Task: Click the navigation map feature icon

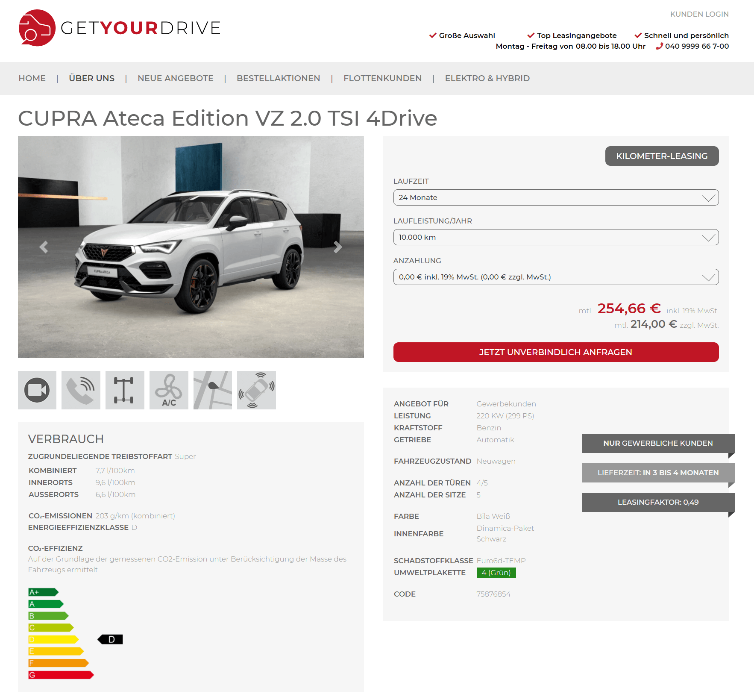Action: click(x=213, y=390)
